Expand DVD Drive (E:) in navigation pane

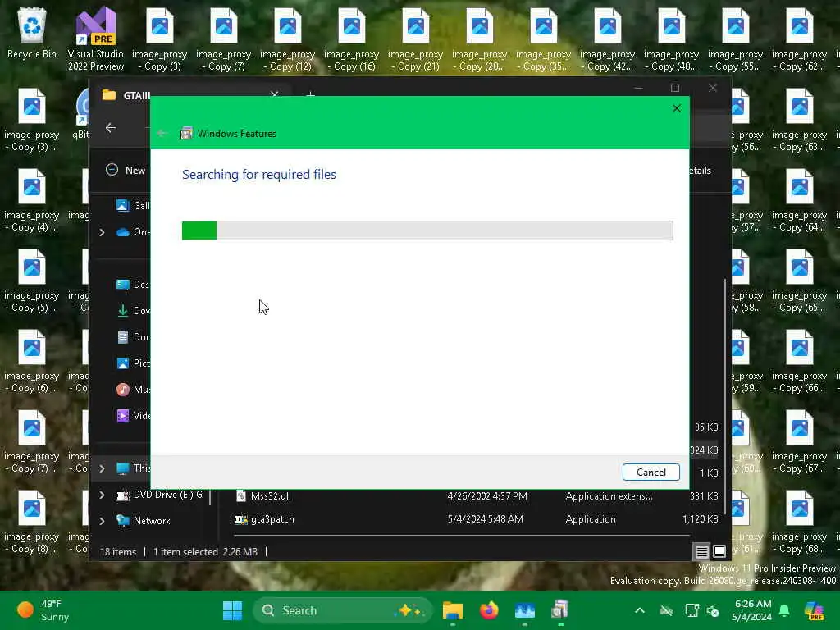[x=103, y=495]
